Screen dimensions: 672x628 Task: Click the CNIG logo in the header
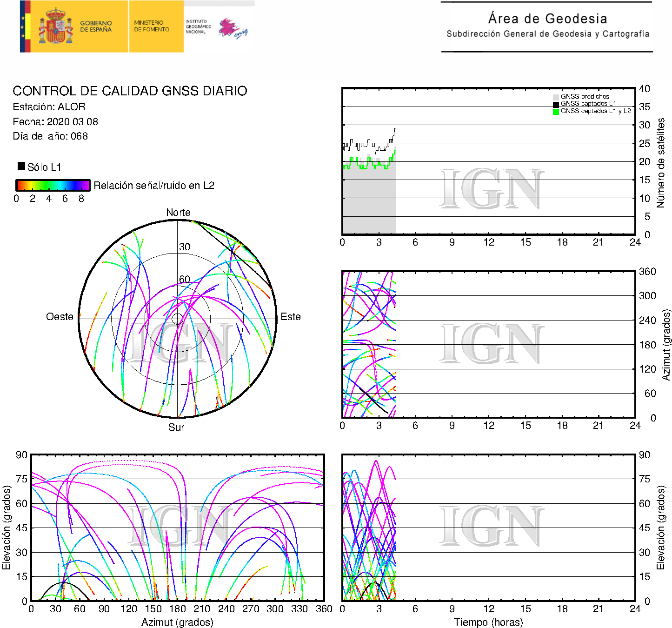tap(233, 29)
